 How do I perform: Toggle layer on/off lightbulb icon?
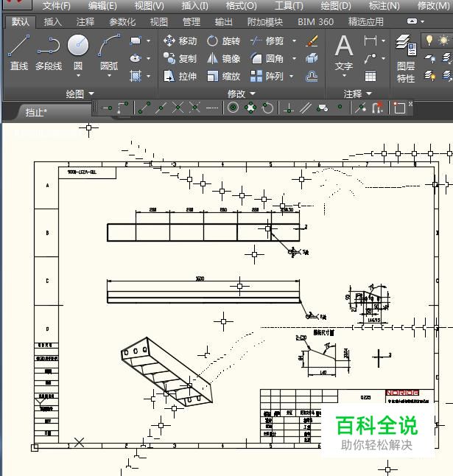pos(429,40)
